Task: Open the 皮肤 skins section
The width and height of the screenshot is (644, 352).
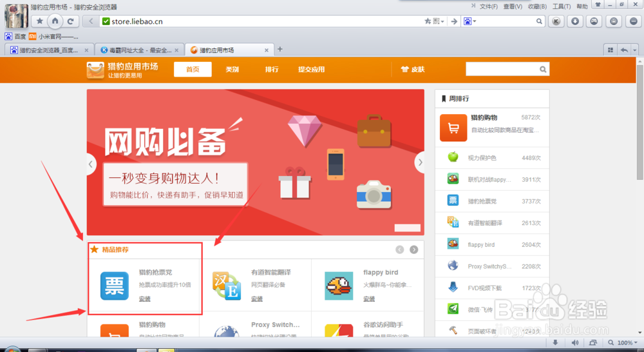Action: (413, 70)
